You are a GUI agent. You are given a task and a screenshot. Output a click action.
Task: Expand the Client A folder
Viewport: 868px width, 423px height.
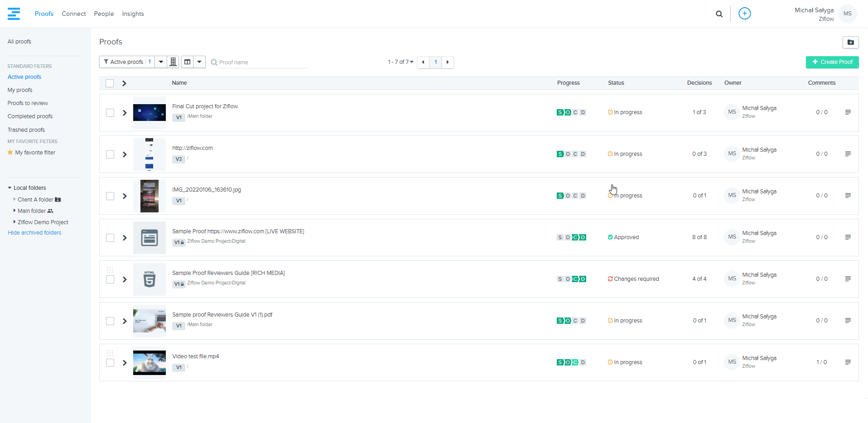14,199
